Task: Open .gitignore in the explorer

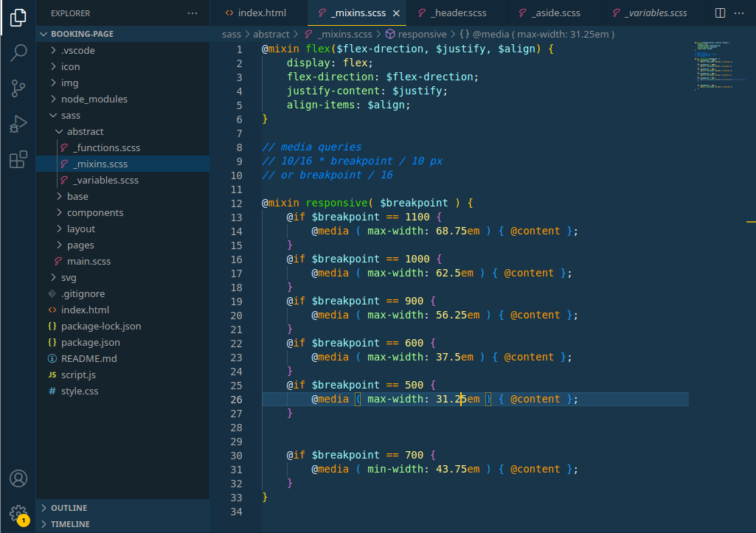Action: click(x=123, y=293)
